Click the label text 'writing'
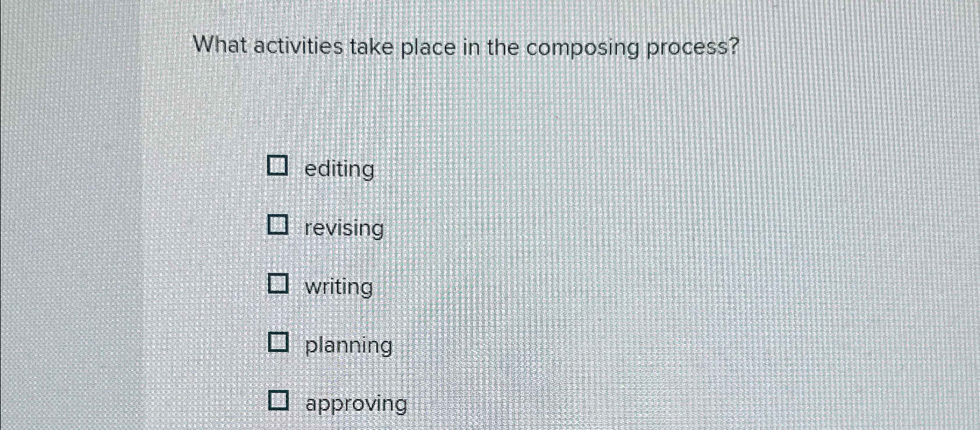Screen dimensions: 980x430 [339, 288]
